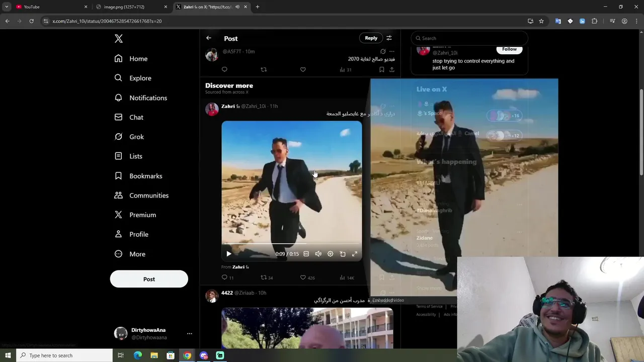Go to Home in X sidebar

(131, 59)
